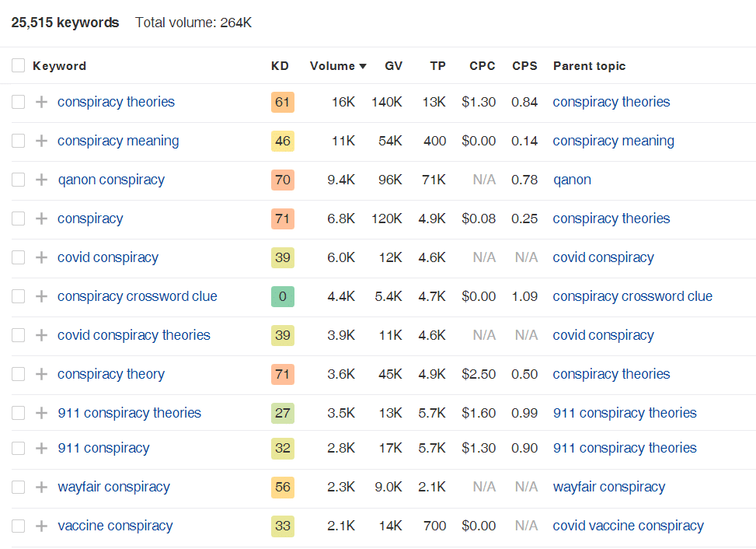Click plus icon for conspiracy meaning

(x=41, y=141)
